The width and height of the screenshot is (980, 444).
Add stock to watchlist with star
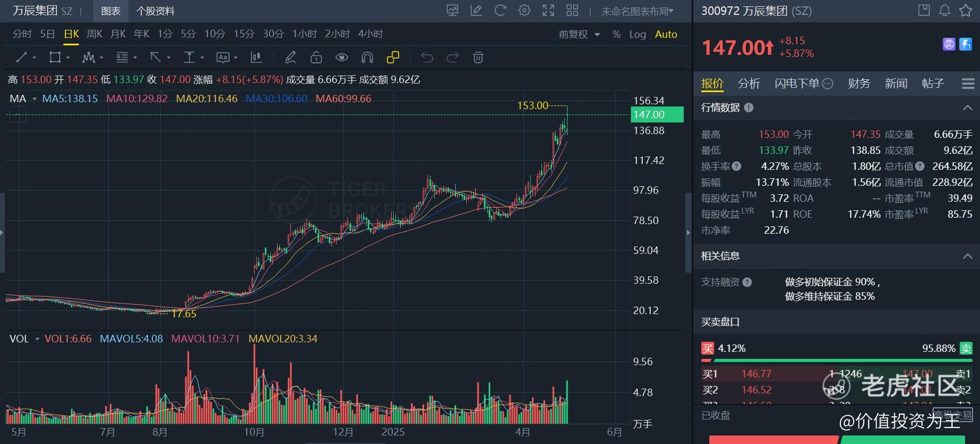966,10
